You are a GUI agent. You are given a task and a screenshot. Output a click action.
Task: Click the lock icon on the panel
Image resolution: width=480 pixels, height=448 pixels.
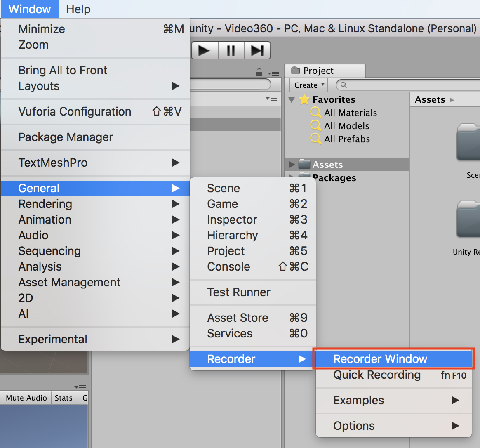(x=259, y=73)
